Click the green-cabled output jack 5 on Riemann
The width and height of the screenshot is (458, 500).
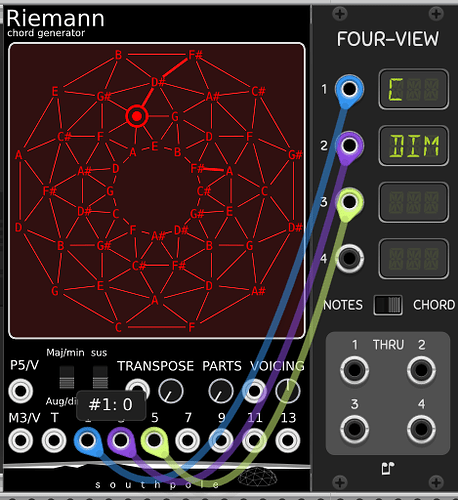point(154,440)
